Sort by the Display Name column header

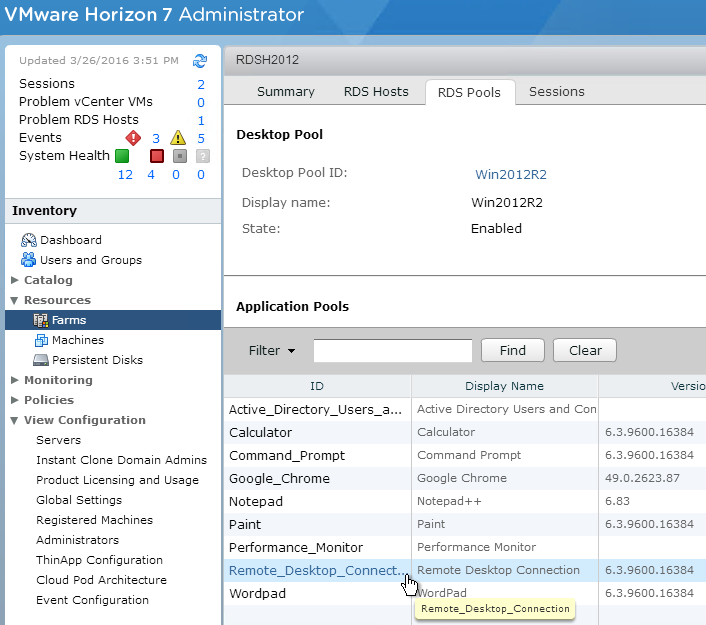click(x=504, y=386)
